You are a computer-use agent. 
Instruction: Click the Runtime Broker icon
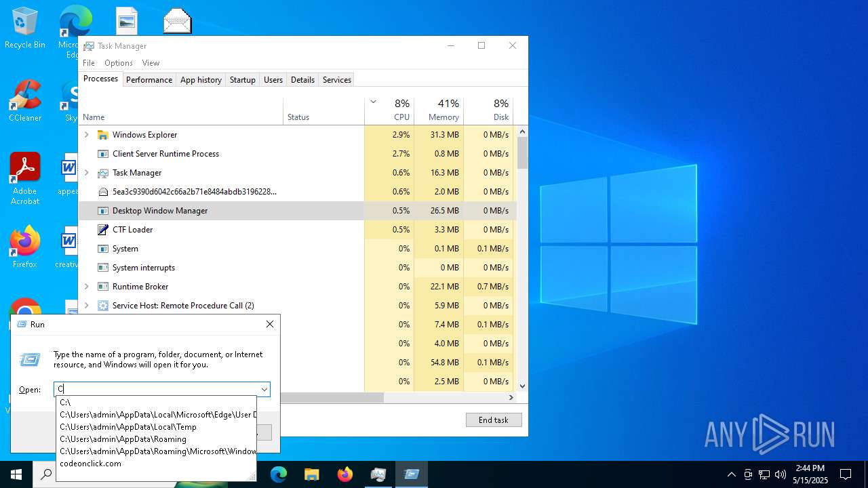[x=103, y=287]
